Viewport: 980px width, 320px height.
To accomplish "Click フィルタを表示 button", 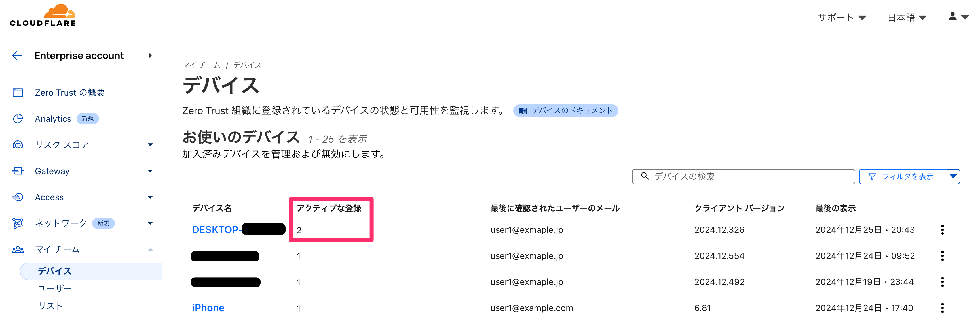I will (x=902, y=176).
